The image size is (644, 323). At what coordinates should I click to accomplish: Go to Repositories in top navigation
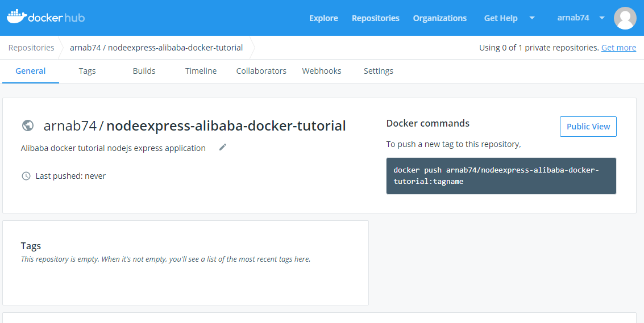pos(375,18)
